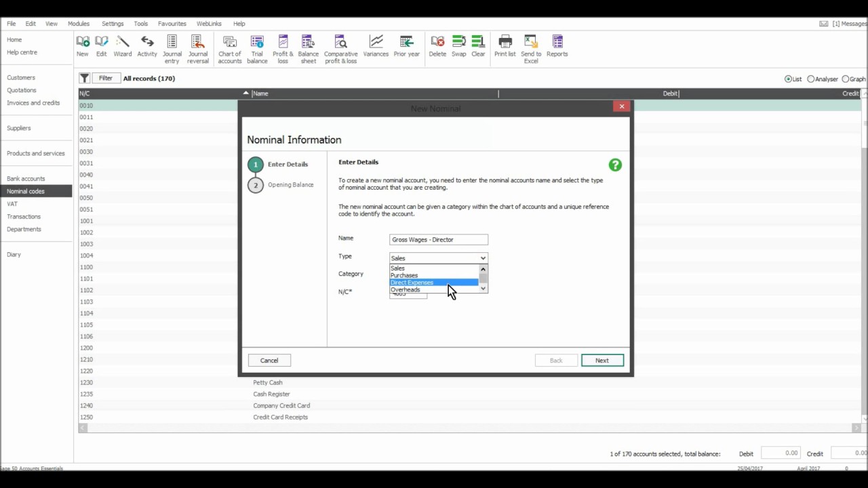The width and height of the screenshot is (868, 488).
Task: Click the Print list icon
Action: tap(505, 46)
